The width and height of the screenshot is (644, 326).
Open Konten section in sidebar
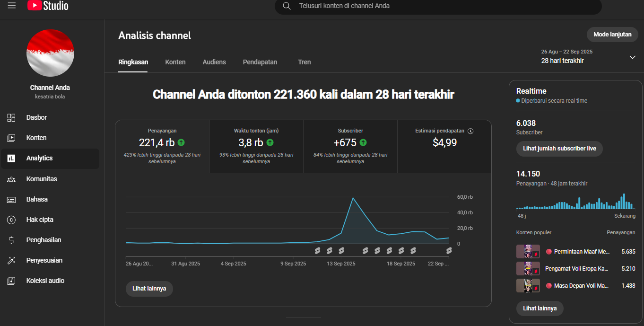click(x=36, y=138)
